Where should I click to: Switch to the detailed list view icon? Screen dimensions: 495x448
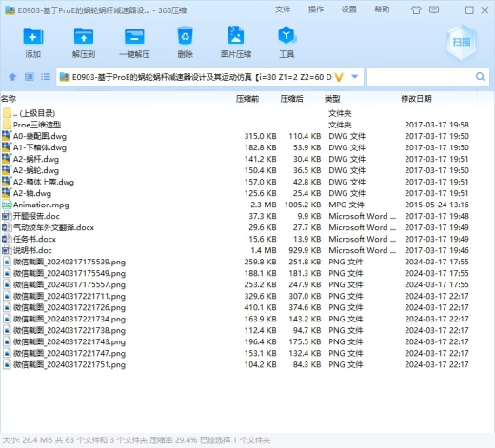pyautogui.click(x=46, y=77)
